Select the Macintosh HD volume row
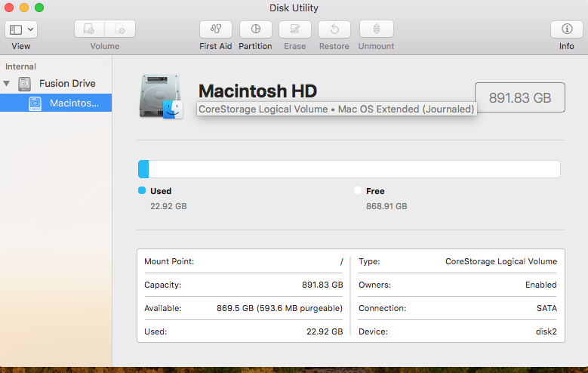This screenshot has height=373, width=588. pos(56,103)
